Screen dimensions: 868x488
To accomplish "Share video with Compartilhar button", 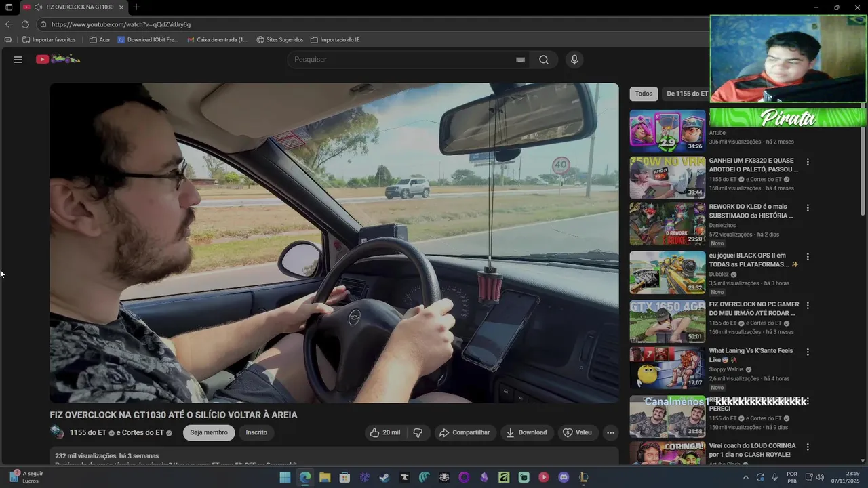I will click(465, 432).
